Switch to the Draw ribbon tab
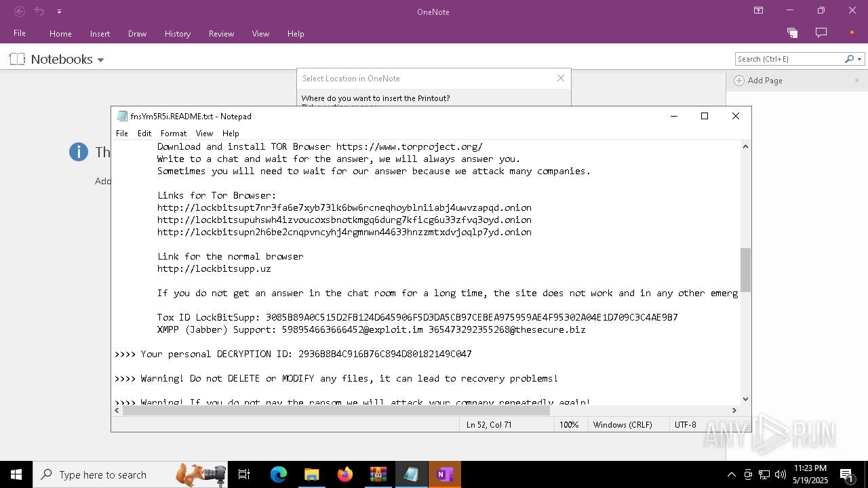Screen dimensions: 868x488 coord(137,33)
